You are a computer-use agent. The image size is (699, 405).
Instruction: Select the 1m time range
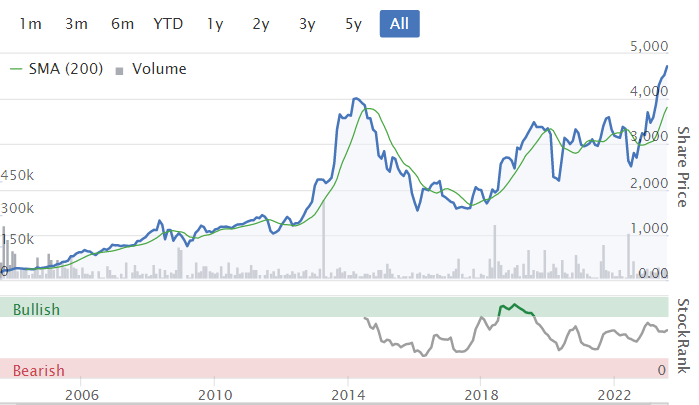[30, 24]
